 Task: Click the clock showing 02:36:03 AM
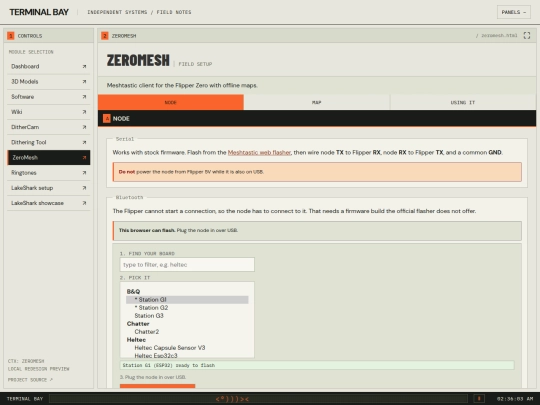(x=515, y=399)
